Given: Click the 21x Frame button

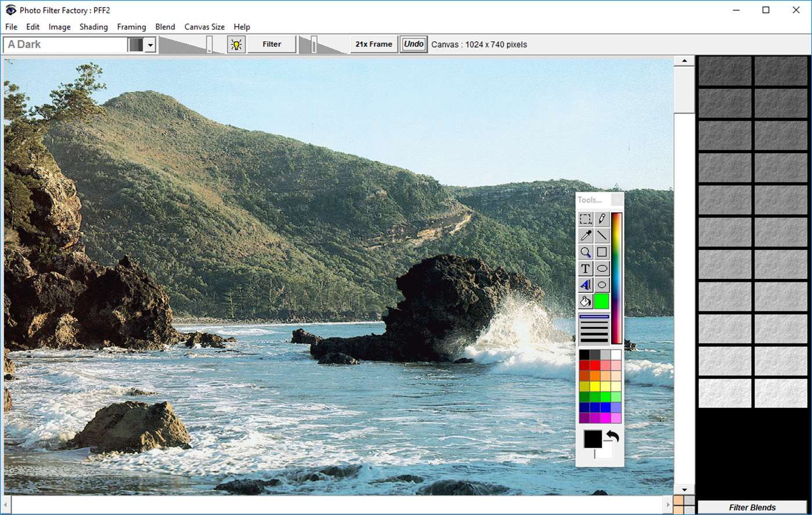Looking at the screenshot, I should click(374, 45).
